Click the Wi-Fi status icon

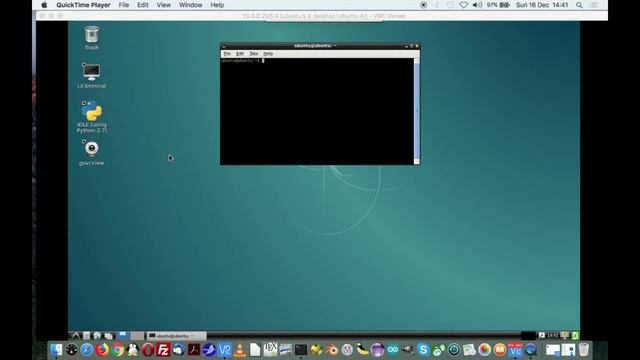(x=463, y=5)
